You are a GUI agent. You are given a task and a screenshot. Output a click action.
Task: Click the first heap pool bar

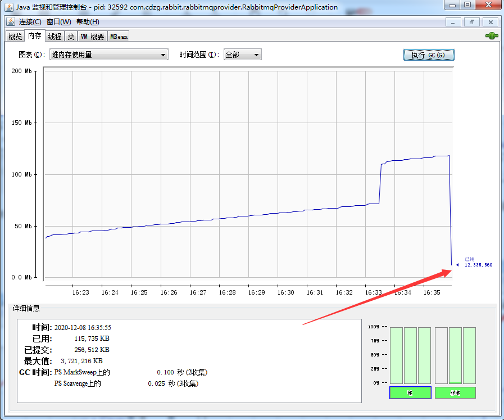(396, 355)
